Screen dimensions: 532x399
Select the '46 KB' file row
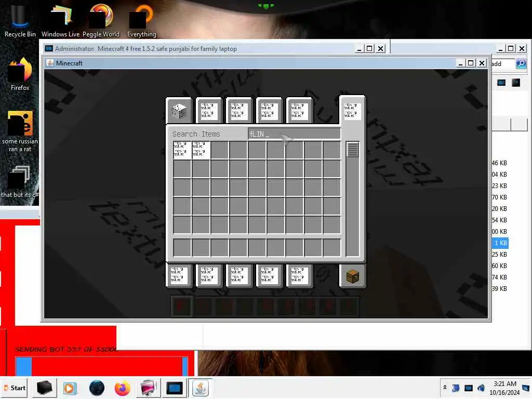click(x=499, y=163)
